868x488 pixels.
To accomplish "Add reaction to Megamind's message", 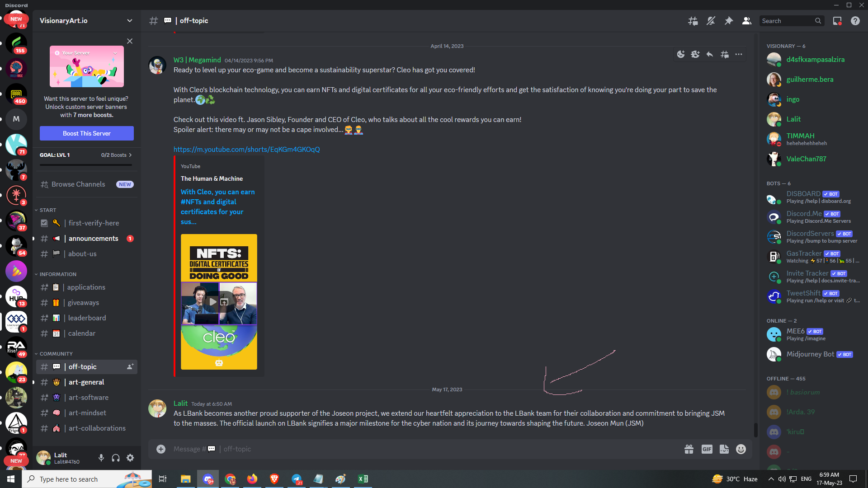I will coord(681,54).
